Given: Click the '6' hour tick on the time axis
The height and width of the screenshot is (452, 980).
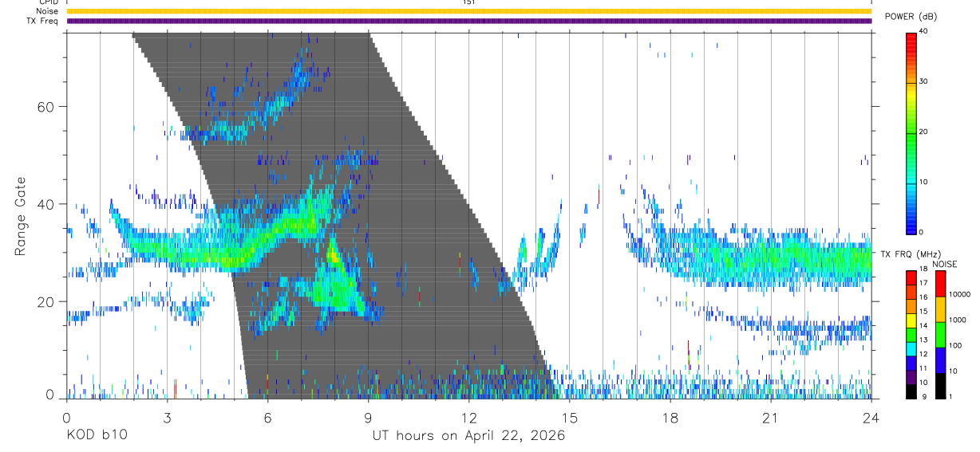Looking at the screenshot, I should [268, 417].
